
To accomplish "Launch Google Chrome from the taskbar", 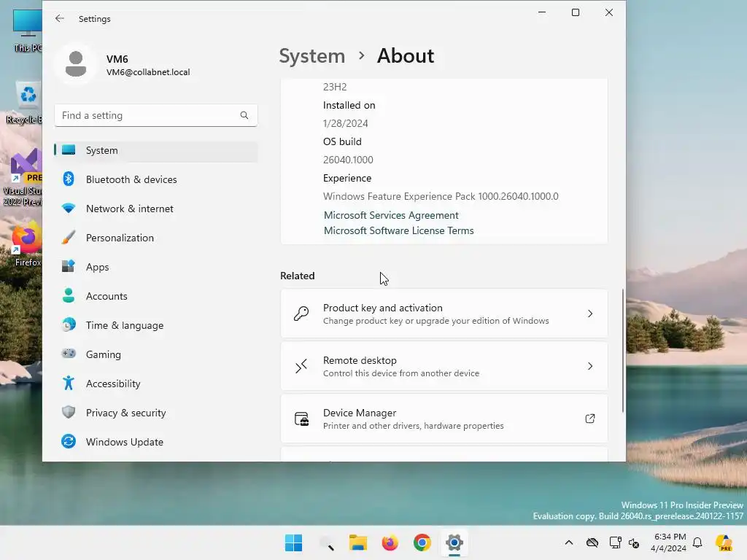I will (x=422, y=542).
